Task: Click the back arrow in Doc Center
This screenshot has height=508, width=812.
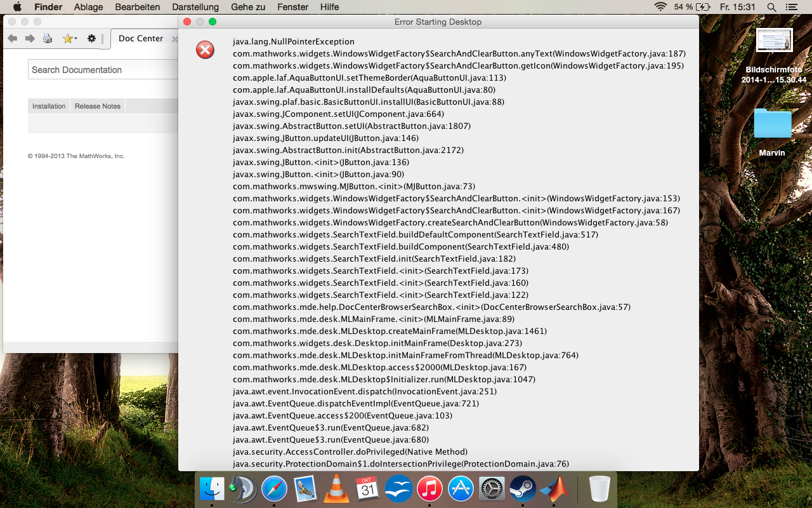Action: [x=13, y=39]
